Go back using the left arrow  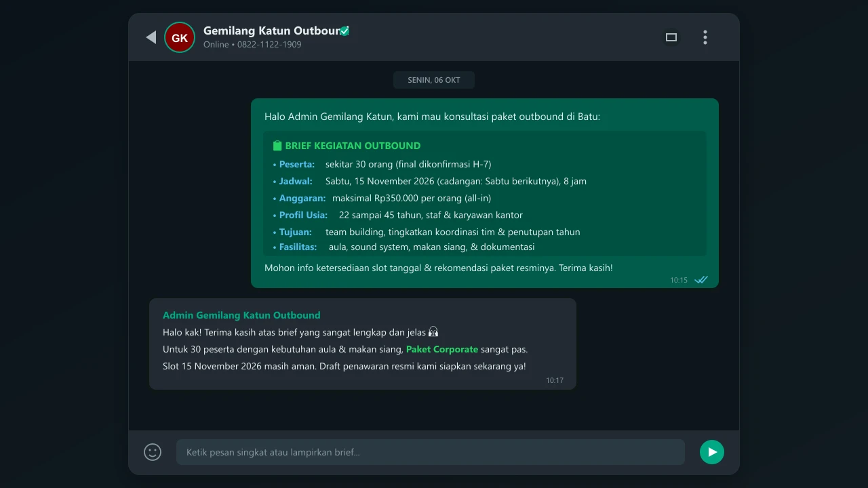coord(151,37)
